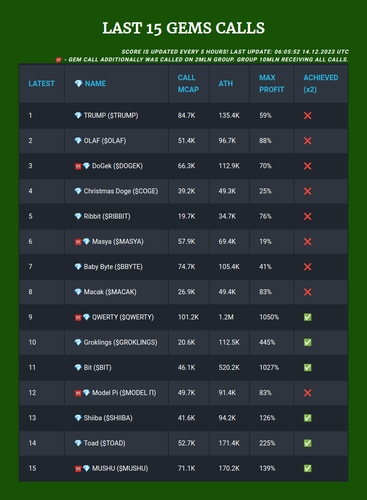The image size is (367, 500).
Task: Click the 445% max profit value
Action: [x=267, y=342]
